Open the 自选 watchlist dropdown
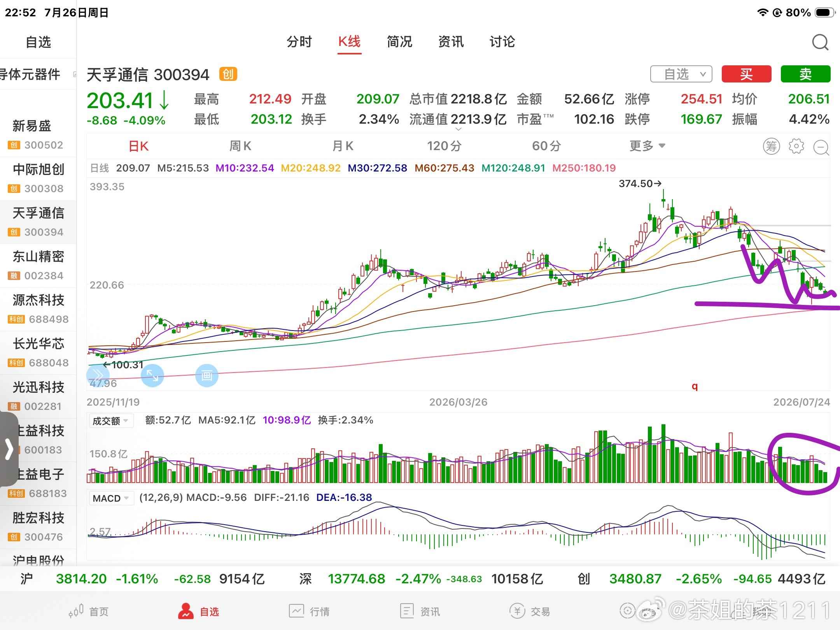This screenshot has width=840, height=630. 681,74
